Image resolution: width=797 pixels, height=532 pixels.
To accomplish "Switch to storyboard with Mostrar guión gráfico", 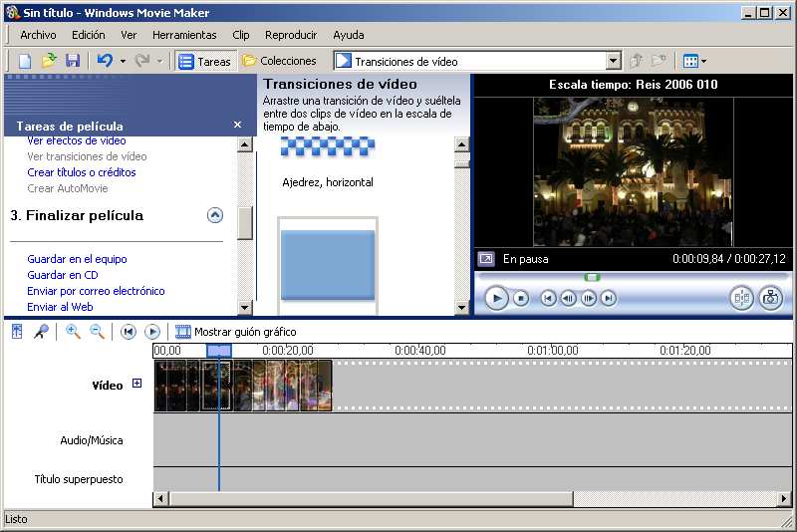I will point(235,332).
